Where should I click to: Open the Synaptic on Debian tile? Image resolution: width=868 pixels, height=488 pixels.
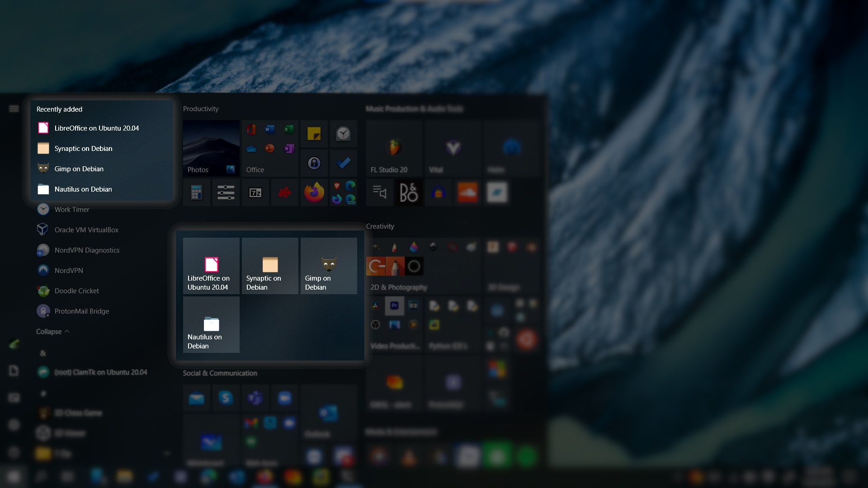click(x=270, y=266)
